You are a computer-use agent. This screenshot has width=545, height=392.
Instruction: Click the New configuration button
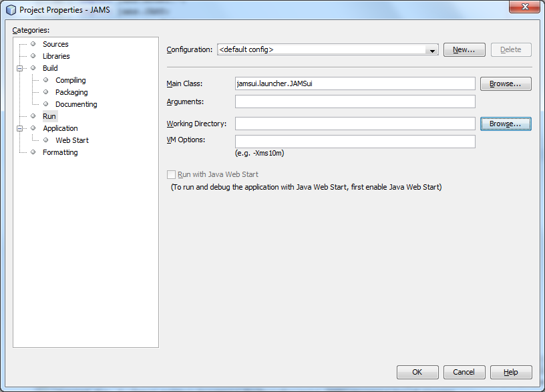pos(464,50)
